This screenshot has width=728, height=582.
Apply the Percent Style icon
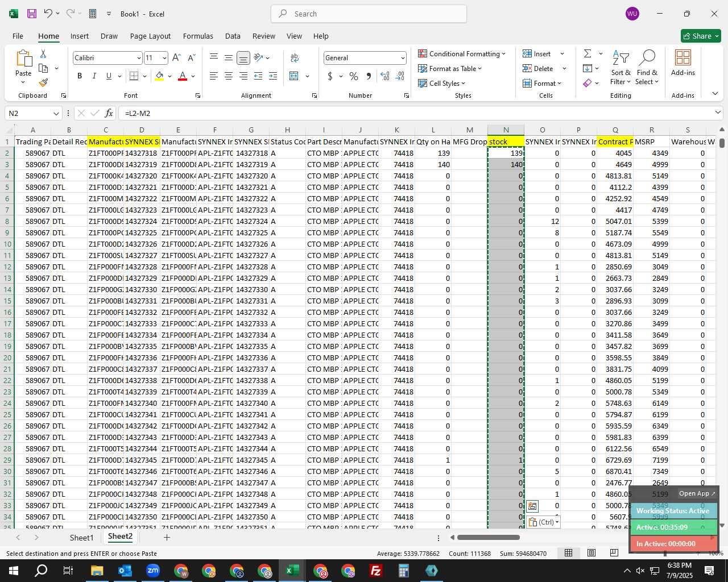pos(354,76)
